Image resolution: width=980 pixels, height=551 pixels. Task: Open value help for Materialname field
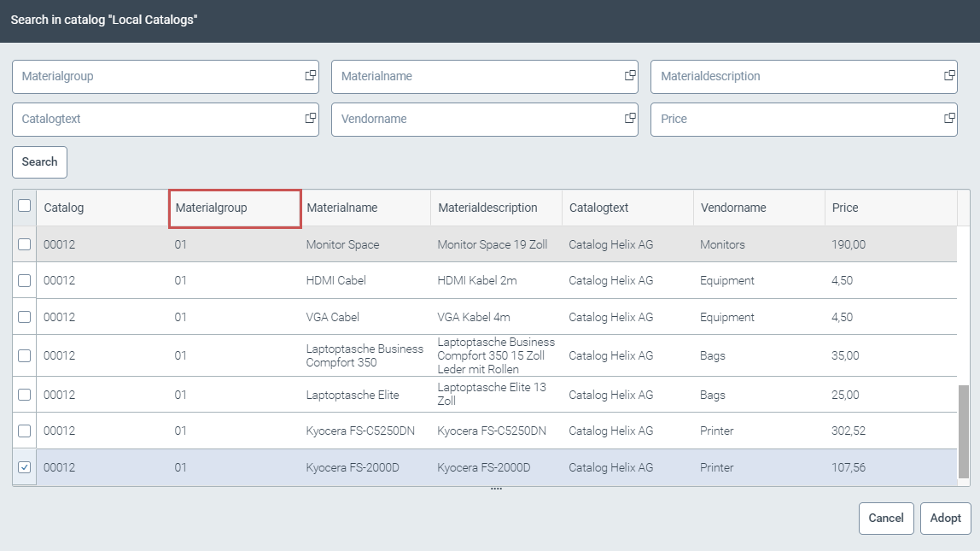629,76
